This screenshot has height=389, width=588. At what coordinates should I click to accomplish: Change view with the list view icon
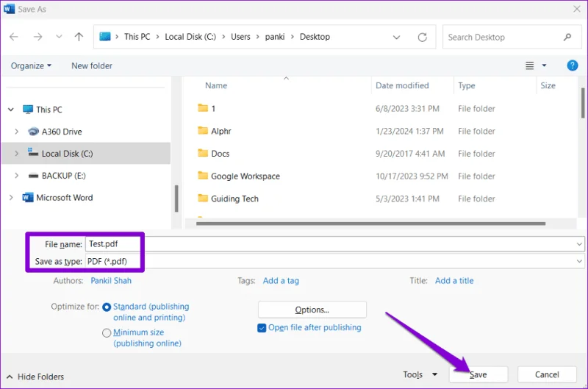[529, 65]
